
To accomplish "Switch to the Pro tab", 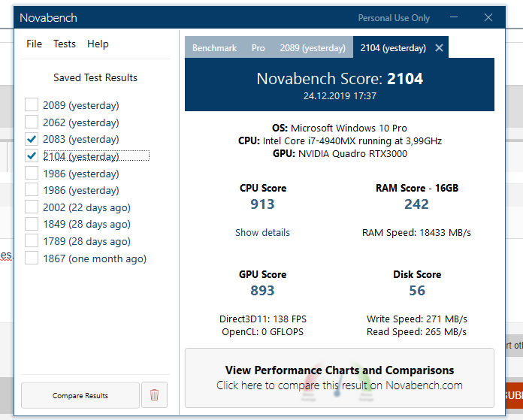I will click(x=258, y=48).
